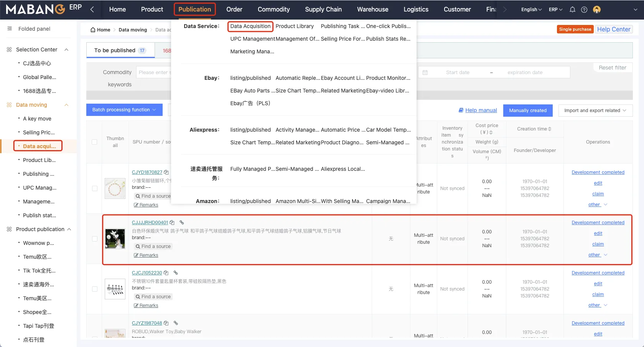Open the Batch processing function dropdown
644x347 pixels.
point(124,110)
